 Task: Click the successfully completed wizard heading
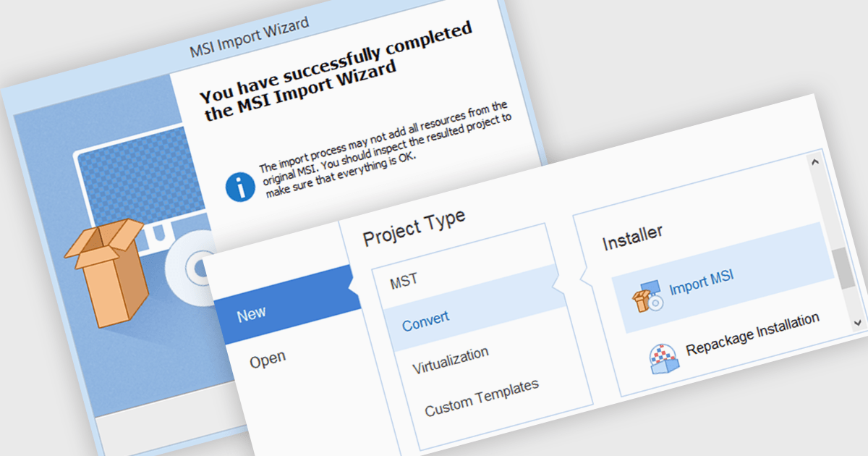pyautogui.click(x=336, y=71)
